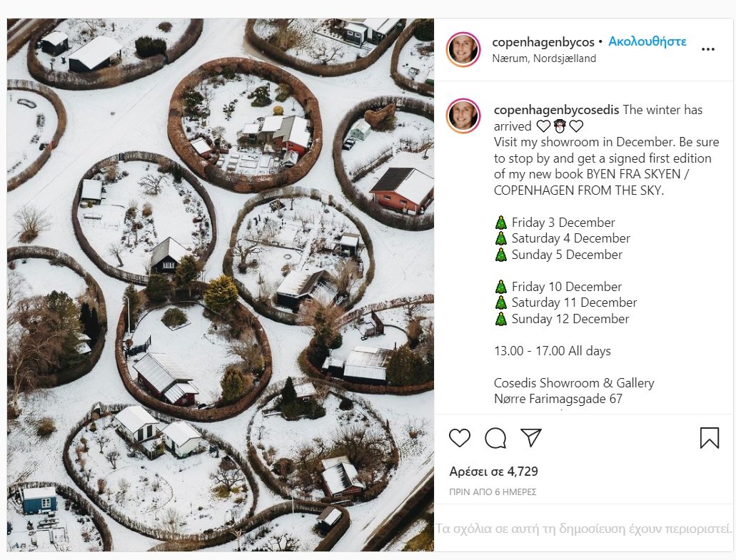View likes count 4,729
Image resolution: width=736 pixels, height=560 pixels.
pyautogui.click(x=493, y=472)
